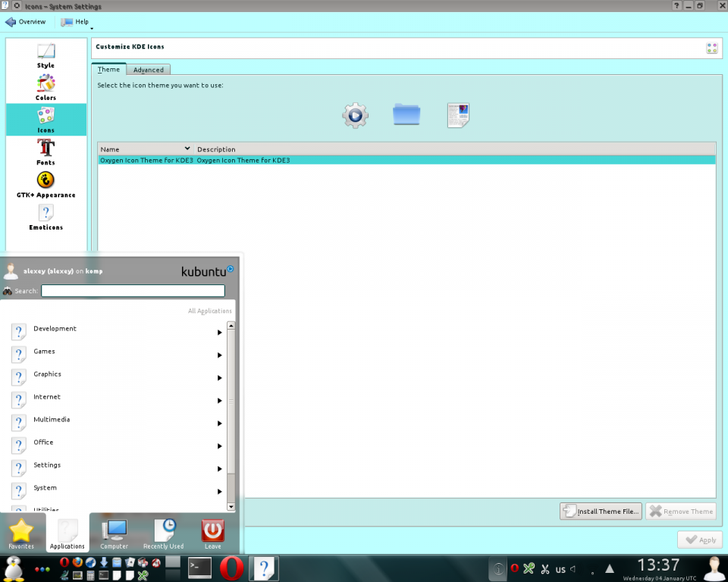The image size is (728, 582).
Task: Click the search field in launcher menu
Action: click(x=133, y=290)
